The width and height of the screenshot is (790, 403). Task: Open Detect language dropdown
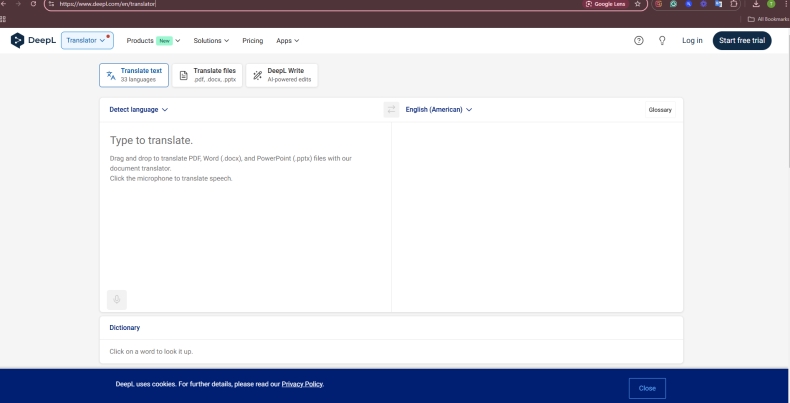click(x=139, y=109)
